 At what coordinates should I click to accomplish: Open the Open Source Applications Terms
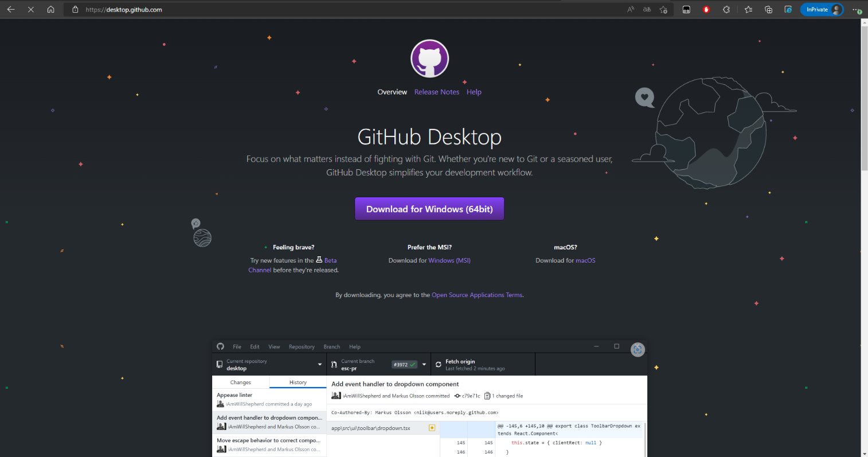click(x=477, y=295)
